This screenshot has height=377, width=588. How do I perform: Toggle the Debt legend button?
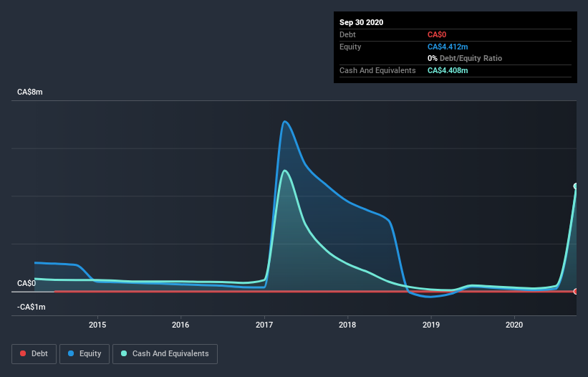click(x=34, y=354)
